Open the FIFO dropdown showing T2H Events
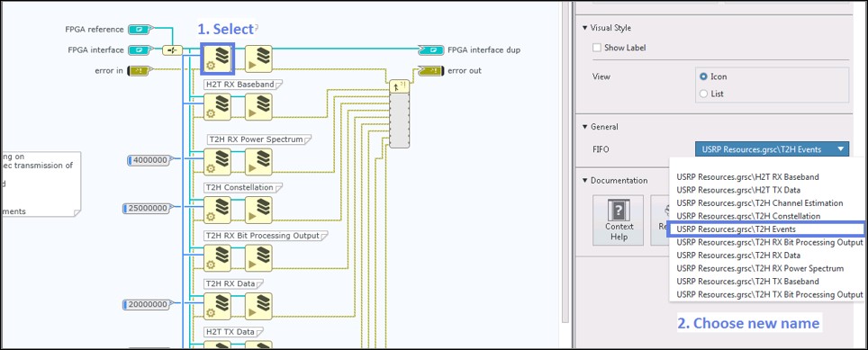 click(772, 148)
